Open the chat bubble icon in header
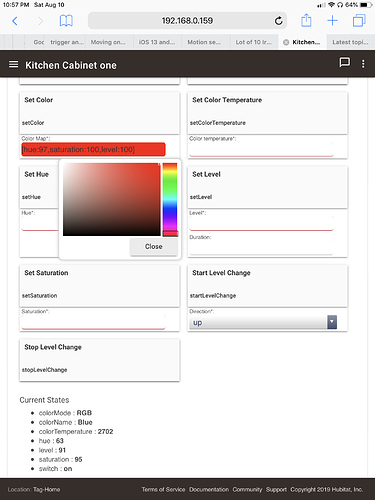The width and height of the screenshot is (375, 500). coord(344,62)
